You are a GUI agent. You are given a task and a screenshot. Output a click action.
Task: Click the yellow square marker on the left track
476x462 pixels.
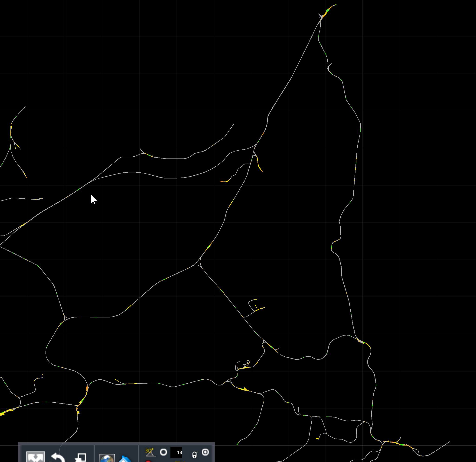click(78, 412)
